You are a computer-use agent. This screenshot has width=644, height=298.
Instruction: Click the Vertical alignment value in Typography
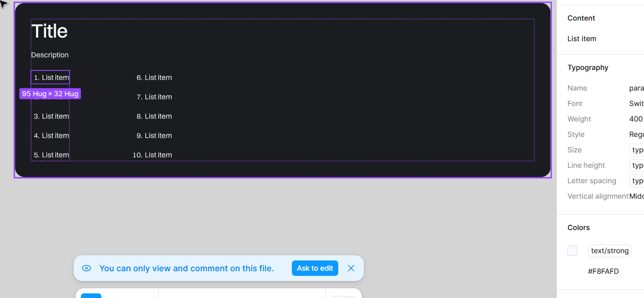(636, 196)
